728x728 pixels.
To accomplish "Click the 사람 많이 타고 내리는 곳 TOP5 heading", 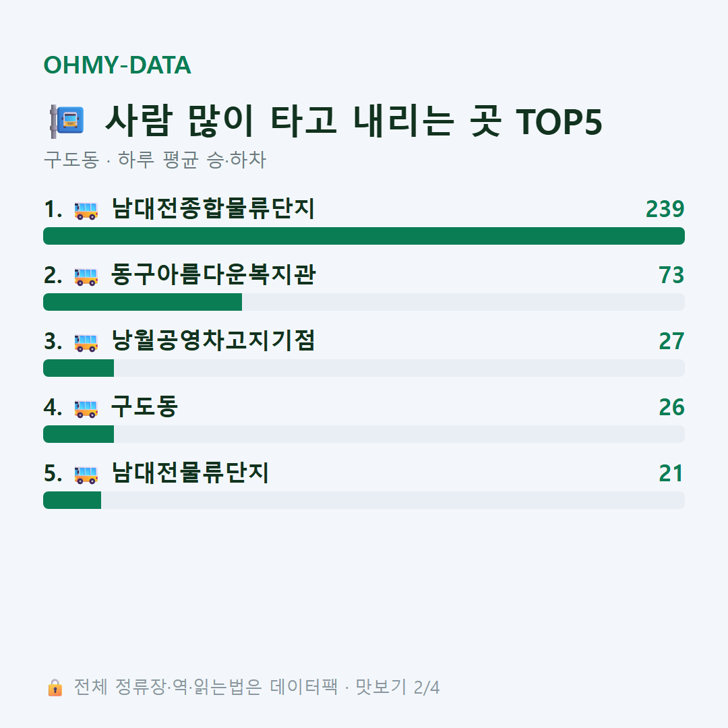I will (354, 121).
